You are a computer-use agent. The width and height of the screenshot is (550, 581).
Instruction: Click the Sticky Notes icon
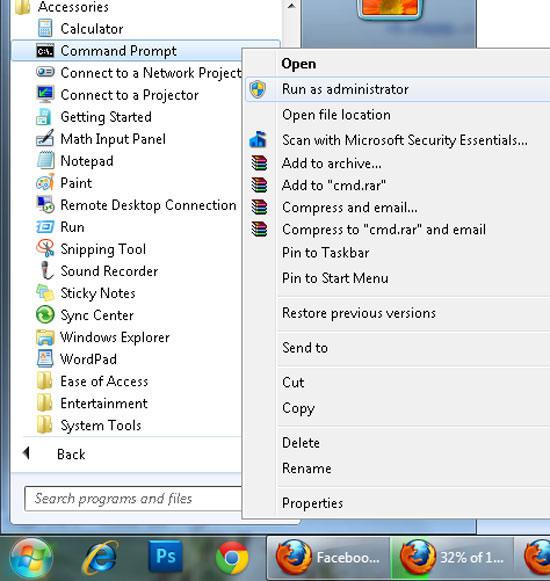tap(45, 292)
